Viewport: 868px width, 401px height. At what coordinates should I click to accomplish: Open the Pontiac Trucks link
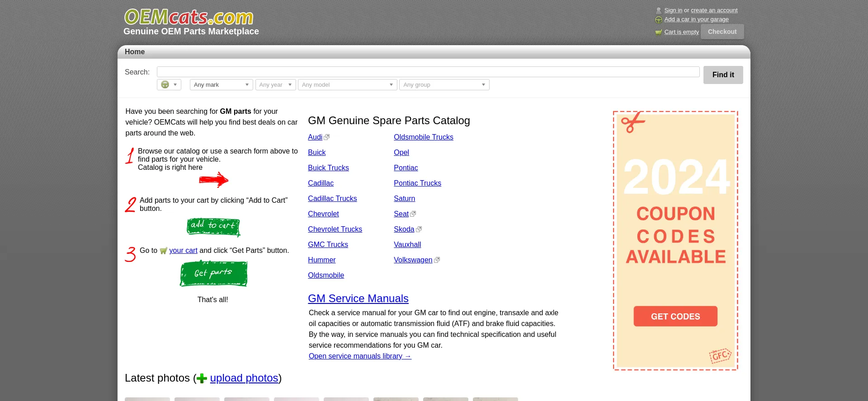click(x=418, y=183)
